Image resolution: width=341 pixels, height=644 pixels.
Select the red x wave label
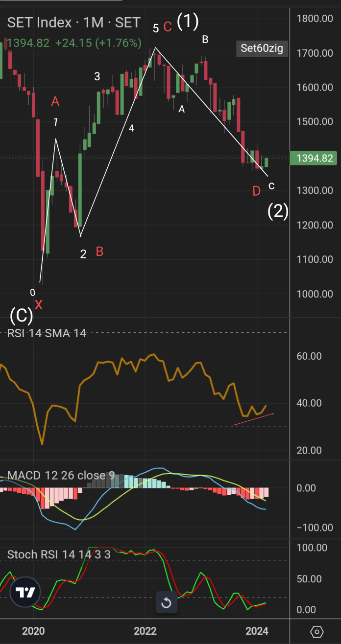pyautogui.click(x=39, y=305)
